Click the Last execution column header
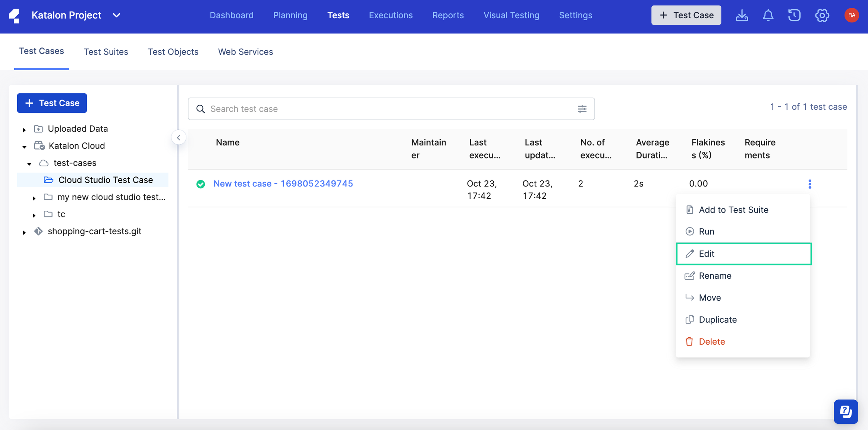This screenshot has width=868, height=430. (x=484, y=149)
